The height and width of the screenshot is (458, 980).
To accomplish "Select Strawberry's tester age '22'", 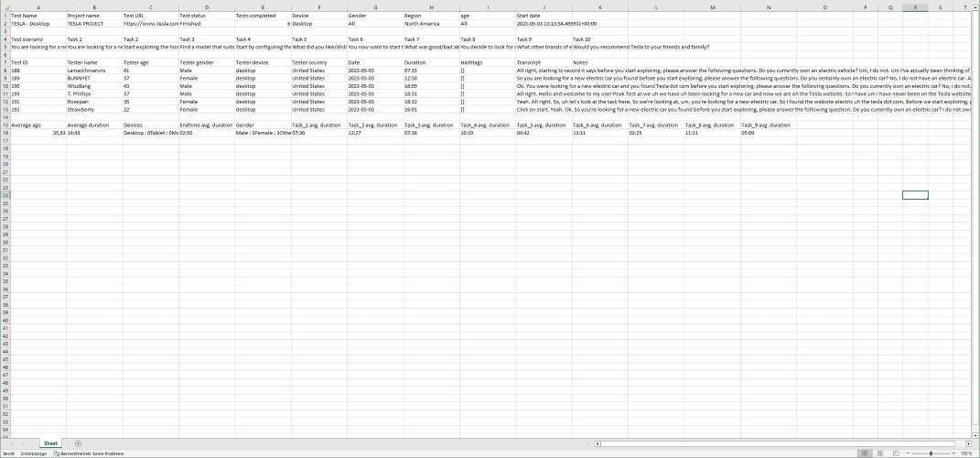I will (151, 110).
